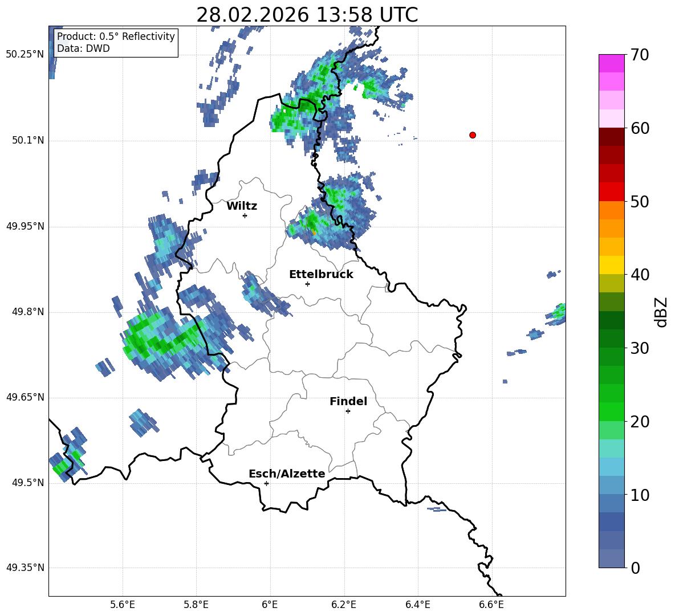Pick the turquoise colorbar segment below 20
The width and height of the screenshot is (675, 616).
click(x=611, y=448)
